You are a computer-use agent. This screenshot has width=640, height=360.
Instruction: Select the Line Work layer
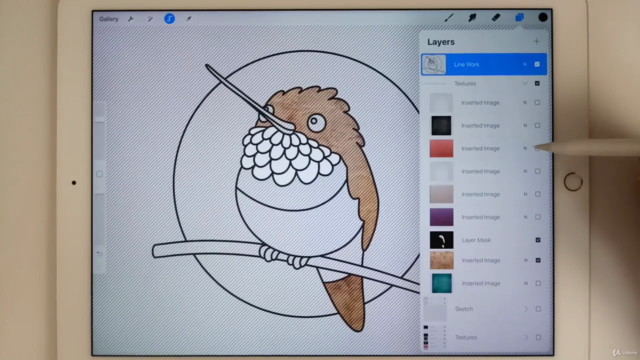(x=484, y=64)
